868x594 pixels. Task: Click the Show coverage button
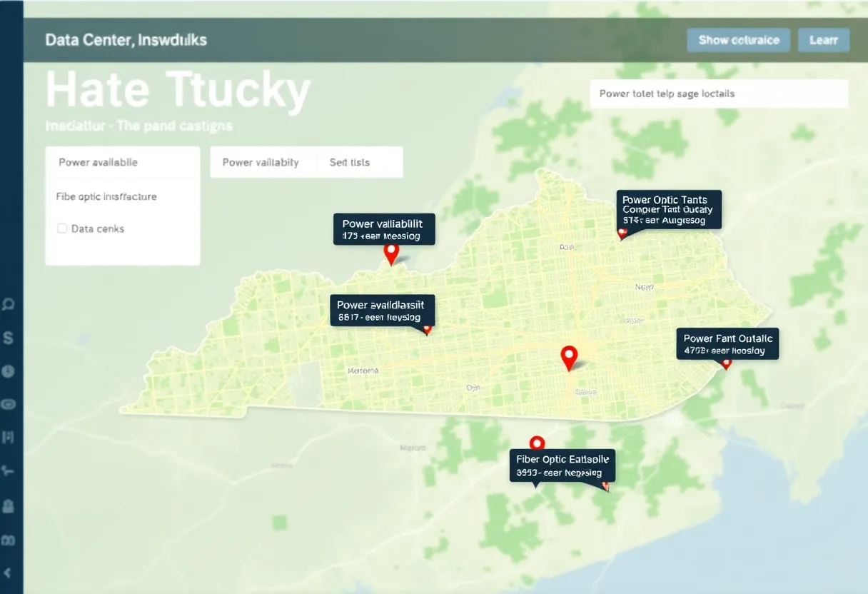[x=738, y=40]
